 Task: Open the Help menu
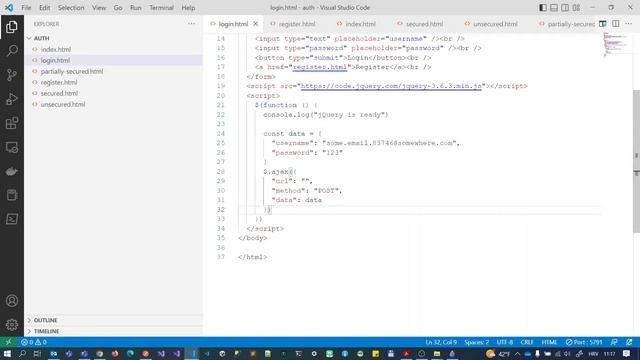[x=188, y=8]
